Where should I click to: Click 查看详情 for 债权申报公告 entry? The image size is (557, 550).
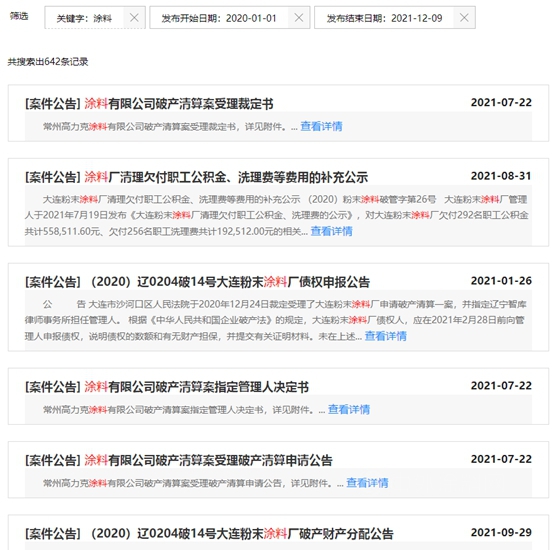(x=385, y=336)
